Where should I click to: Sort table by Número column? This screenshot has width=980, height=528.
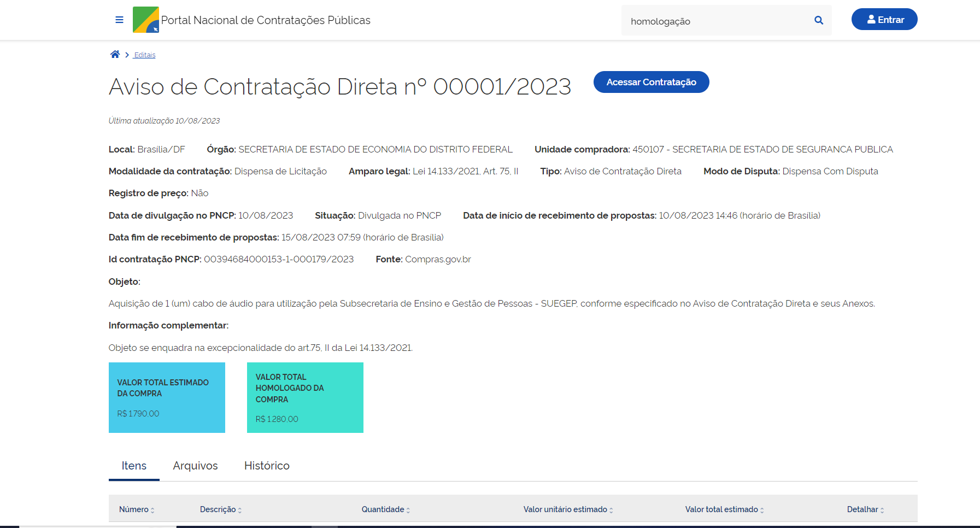pyautogui.click(x=137, y=509)
